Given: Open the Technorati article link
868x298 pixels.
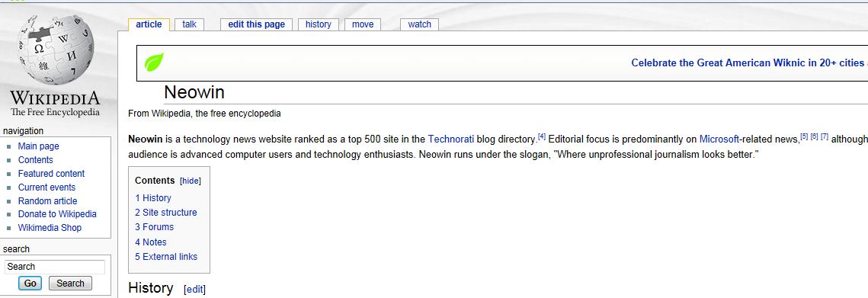Looking at the screenshot, I should (450, 139).
